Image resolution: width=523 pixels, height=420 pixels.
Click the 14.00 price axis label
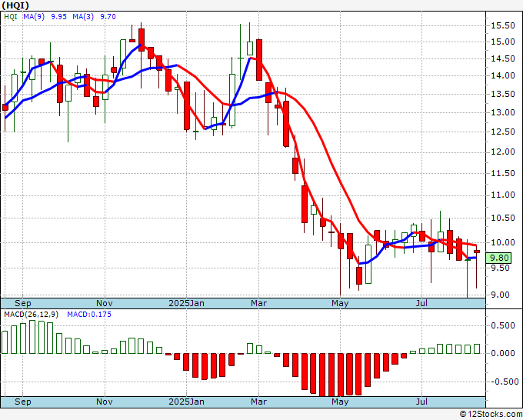click(x=503, y=76)
